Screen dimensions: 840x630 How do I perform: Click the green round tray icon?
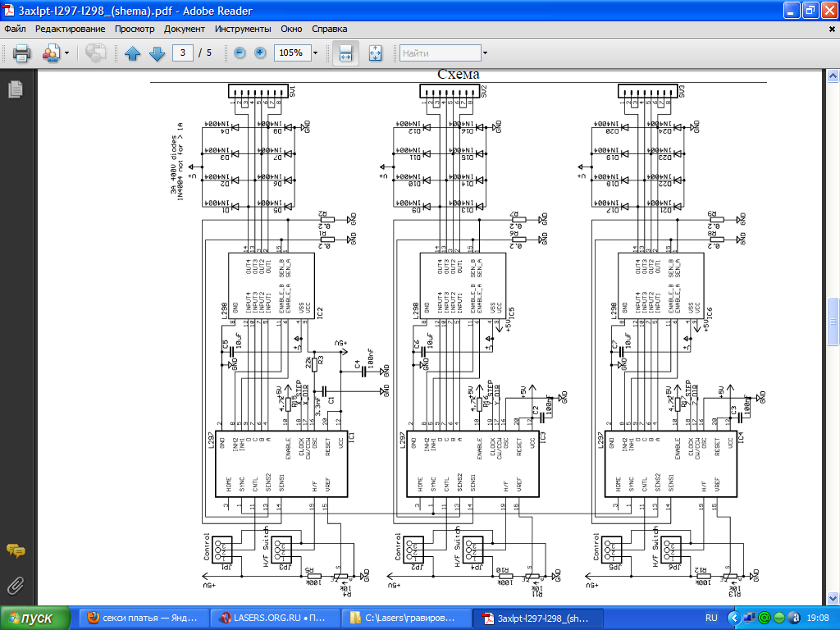click(x=779, y=619)
